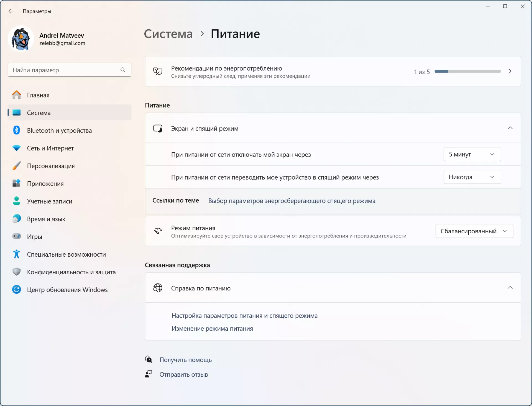The width and height of the screenshot is (532, 406).
Task: Open link Выбор параметров энергосберегающего спящего режима
Action: (x=292, y=201)
